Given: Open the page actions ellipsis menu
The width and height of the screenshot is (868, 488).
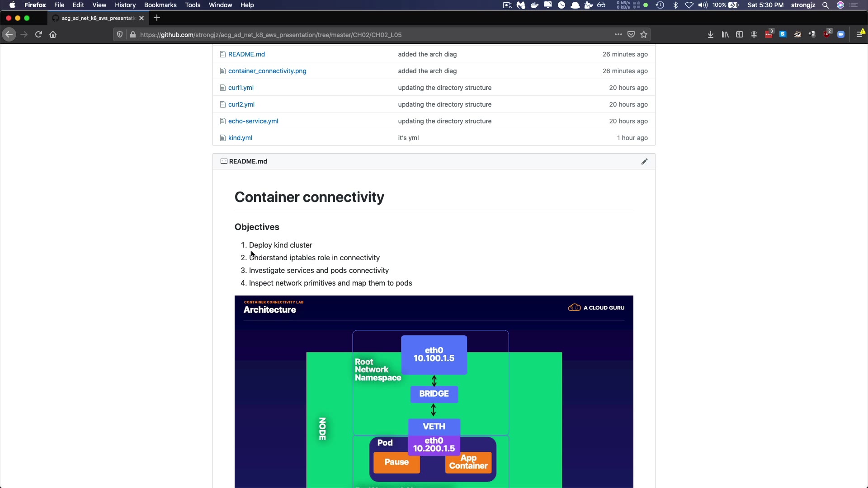Looking at the screenshot, I should click(618, 34).
